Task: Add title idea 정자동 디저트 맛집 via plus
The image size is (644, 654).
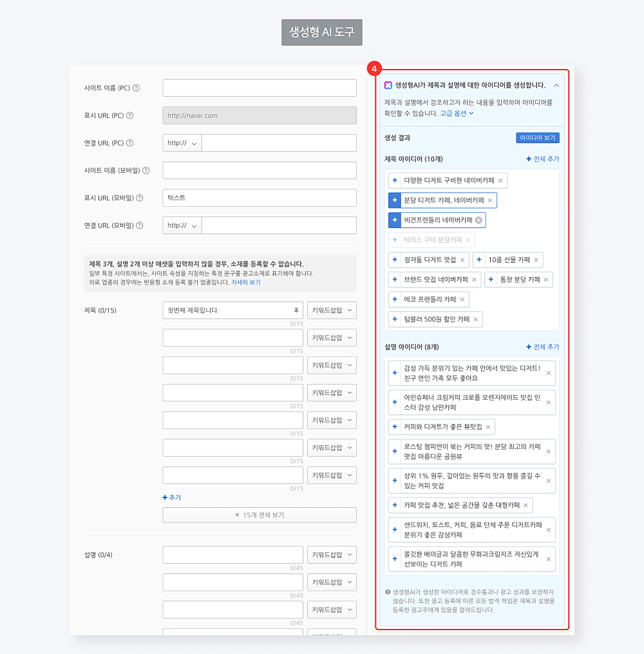Action: pyautogui.click(x=395, y=260)
